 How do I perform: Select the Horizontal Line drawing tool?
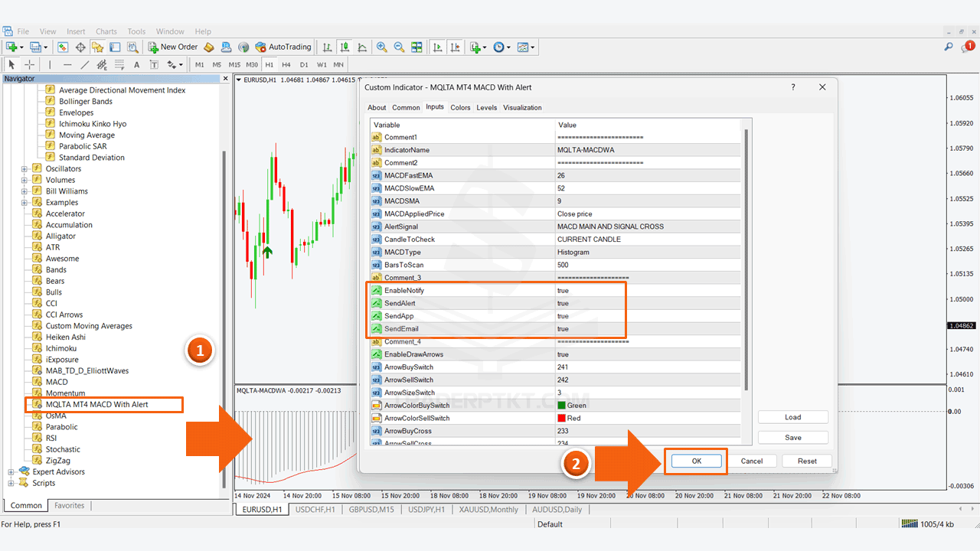pyautogui.click(x=67, y=64)
